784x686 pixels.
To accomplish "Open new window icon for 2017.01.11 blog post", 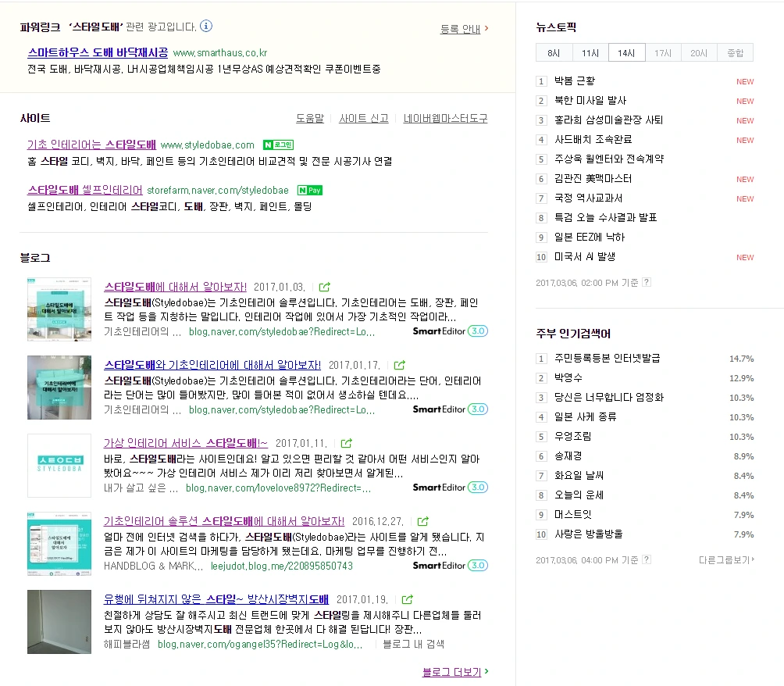I will 347,443.
